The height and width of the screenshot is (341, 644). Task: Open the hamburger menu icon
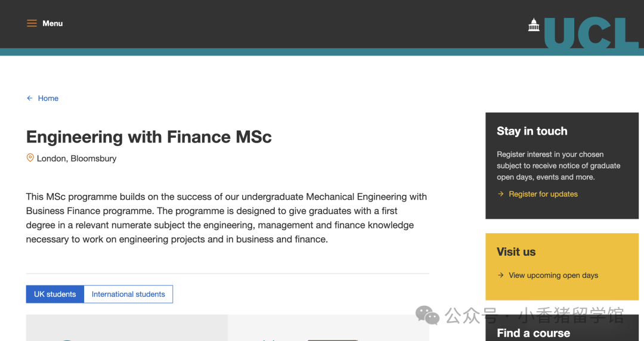(x=32, y=23)
